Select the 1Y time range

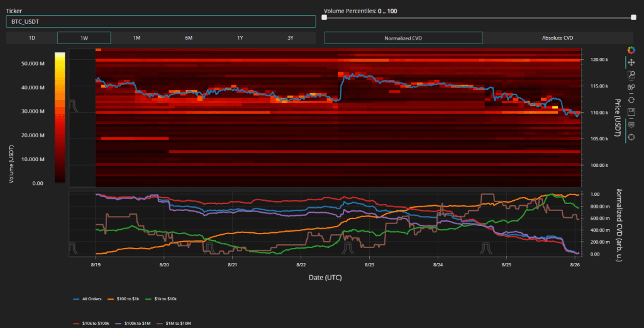click(240, 38)
